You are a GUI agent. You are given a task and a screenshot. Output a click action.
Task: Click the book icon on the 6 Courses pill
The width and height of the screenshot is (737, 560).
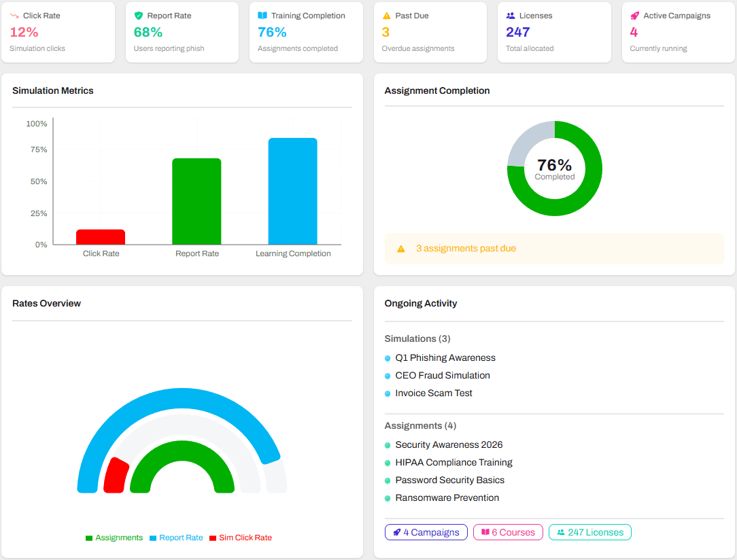[485, 532]
